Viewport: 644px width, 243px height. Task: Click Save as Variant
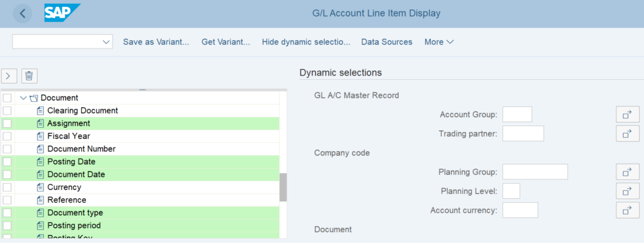click(156, 42)
